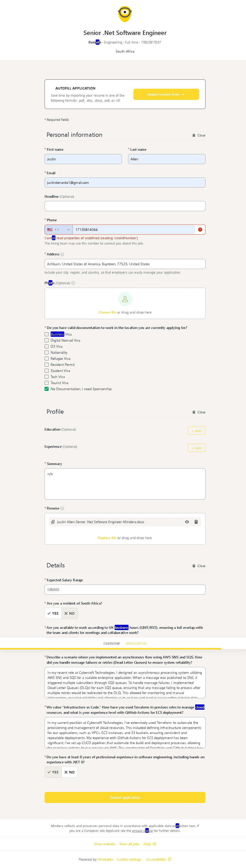246x868 pixels.
Task: Click the phone field error icon
Action: [200, 230]
